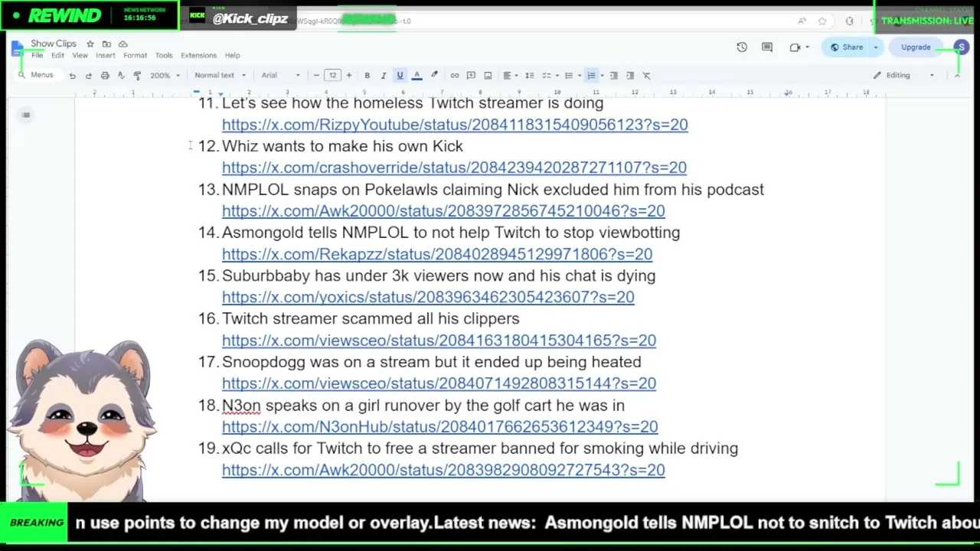Expand the Share options arrow
This screenshot has height=551, width=980.
point(876,47)
